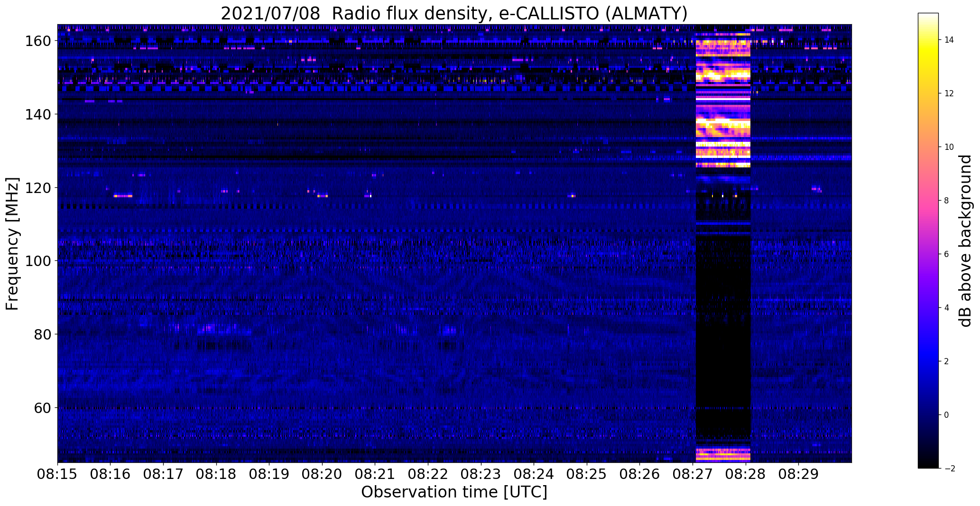Click the 08:15 time tick label
This screenshot has width=980, height=506.
pyautogui.click(x=57, y=474)
